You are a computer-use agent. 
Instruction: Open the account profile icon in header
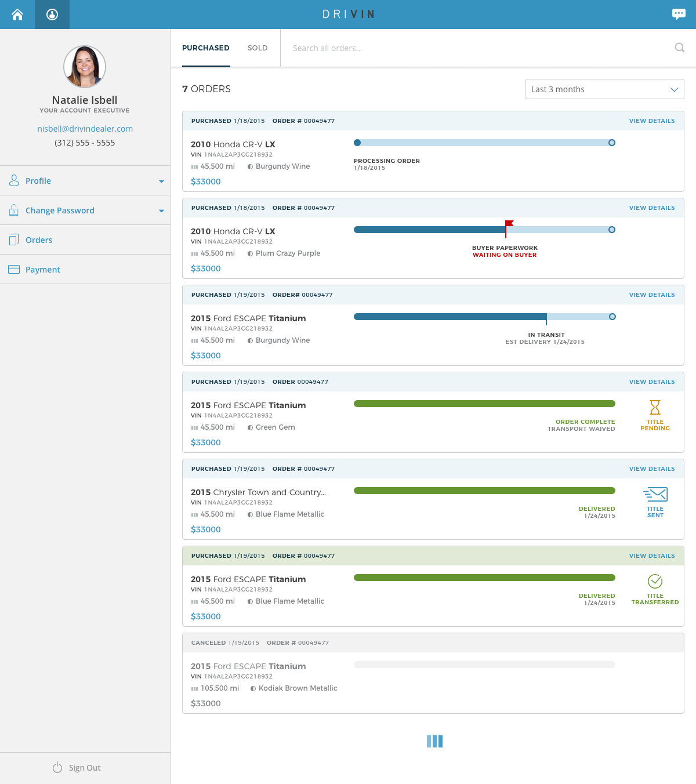[x=52, y=14]
